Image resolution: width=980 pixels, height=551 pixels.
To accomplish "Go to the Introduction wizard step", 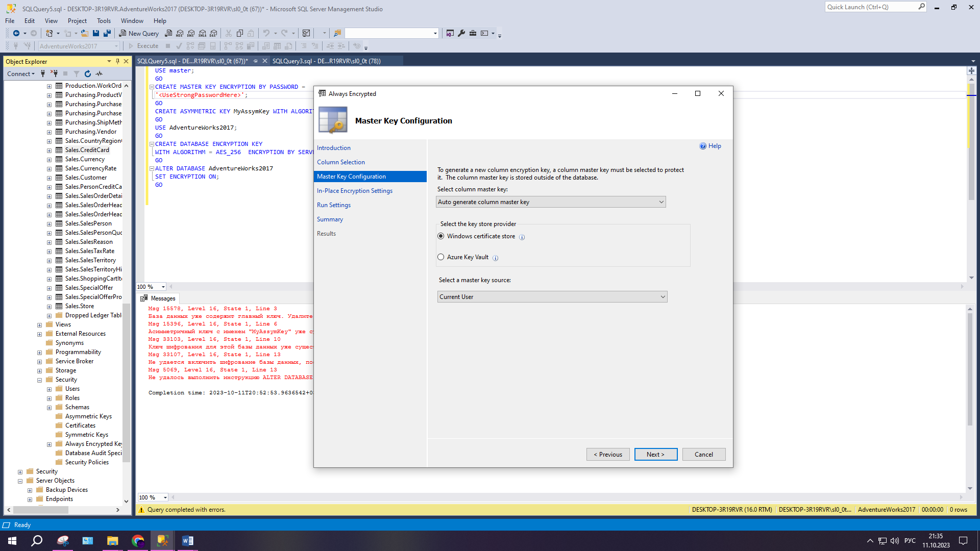I will click(x=334, y=148).
